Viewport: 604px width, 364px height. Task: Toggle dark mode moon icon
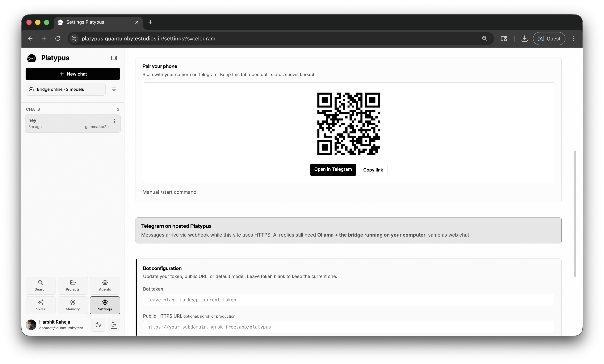(98, 325)
